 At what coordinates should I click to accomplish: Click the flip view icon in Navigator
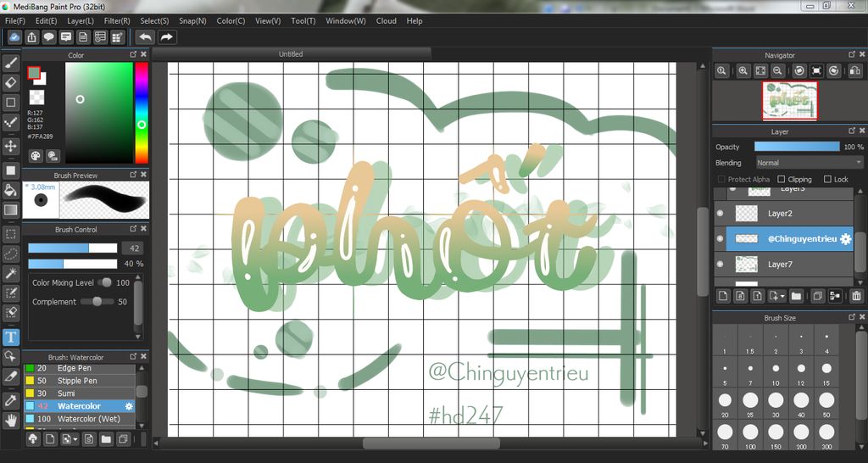coord(854,71)
